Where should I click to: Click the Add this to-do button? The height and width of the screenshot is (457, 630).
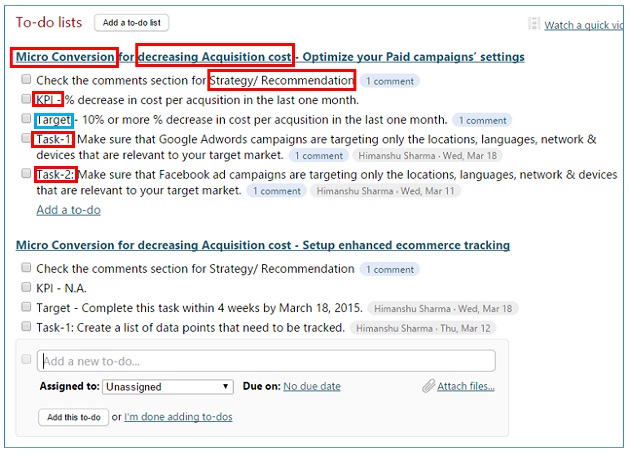tap(74, 417)
